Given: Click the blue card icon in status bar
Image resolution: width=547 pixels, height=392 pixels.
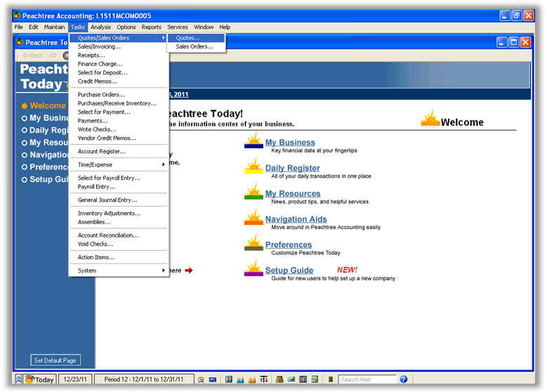Looking at the screenshot, I should click(213, 379).
